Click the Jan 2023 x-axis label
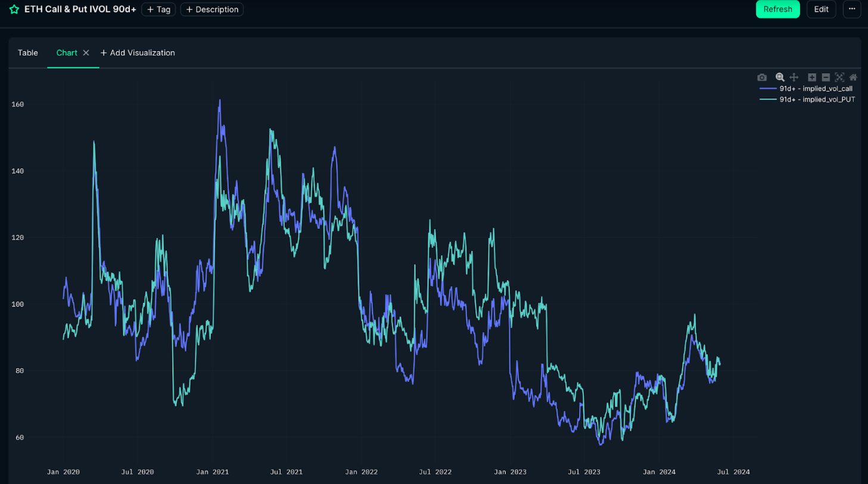 click(510, 471)
